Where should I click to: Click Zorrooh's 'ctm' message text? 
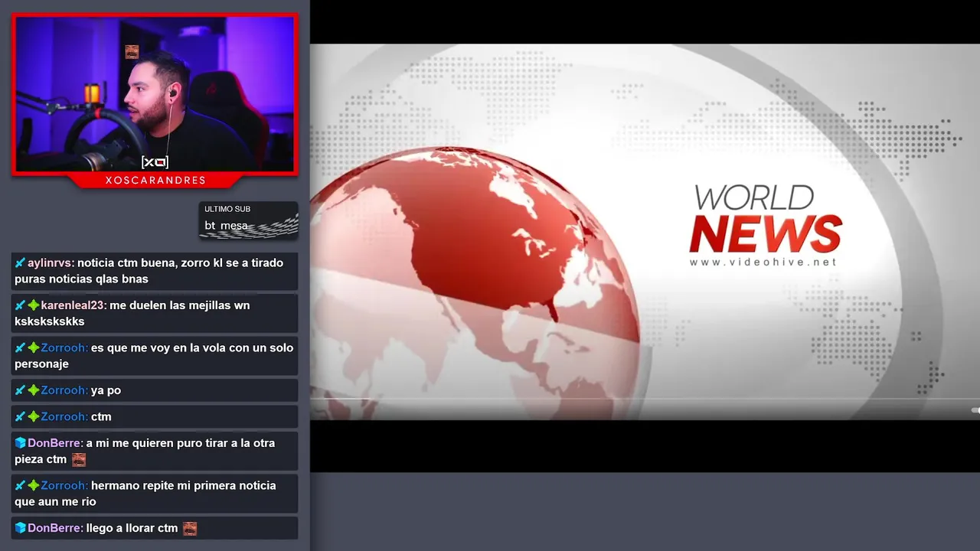pyautogui.click(x=101, y=417)
